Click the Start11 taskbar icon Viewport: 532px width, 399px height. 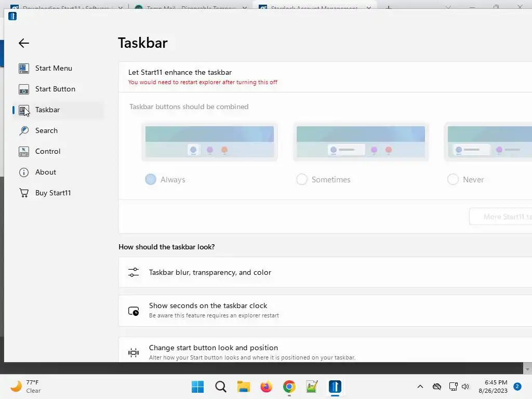coord(335,387)
